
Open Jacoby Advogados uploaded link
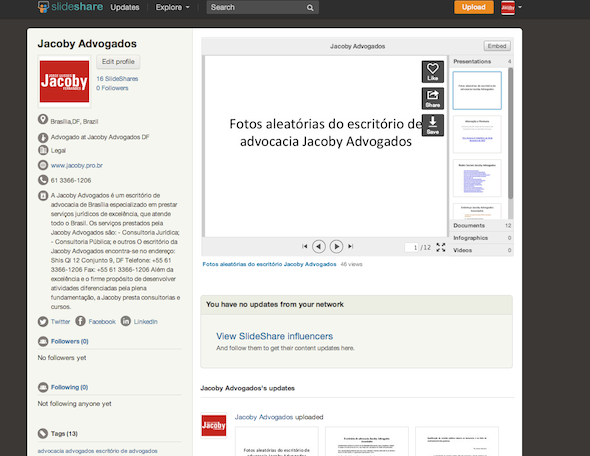[x=264, y=417]
